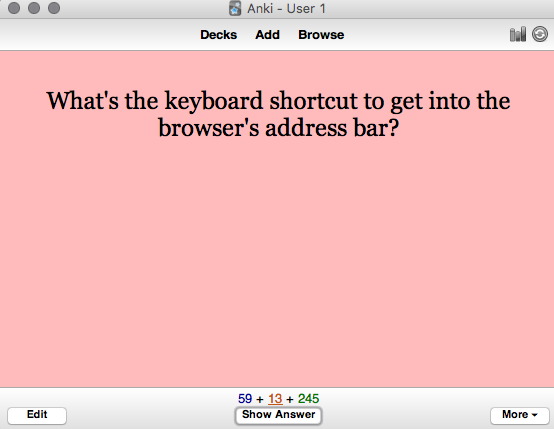Click the sync circular arrows icon
554x429 pixels.
click(x=540, y=34)
